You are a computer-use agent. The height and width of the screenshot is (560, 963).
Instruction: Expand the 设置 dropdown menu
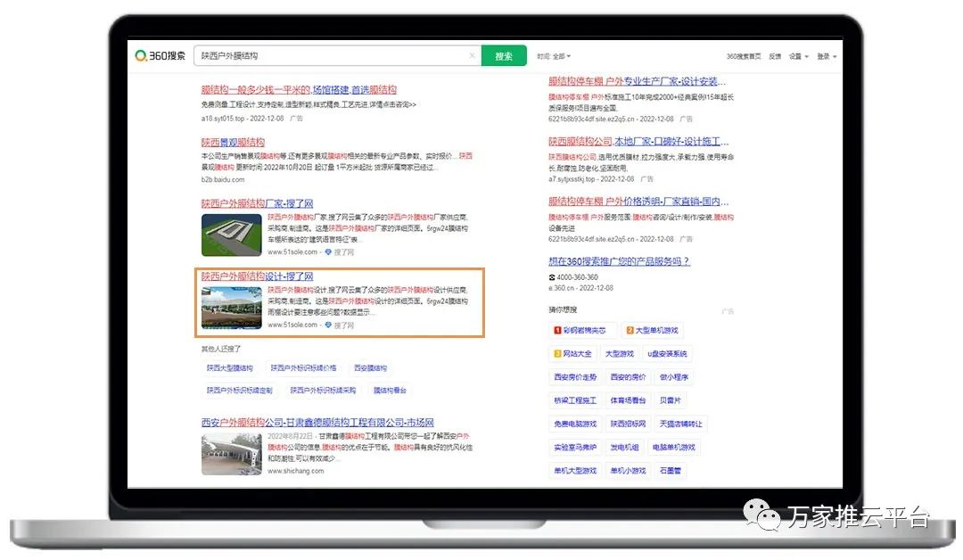(798, 56)
